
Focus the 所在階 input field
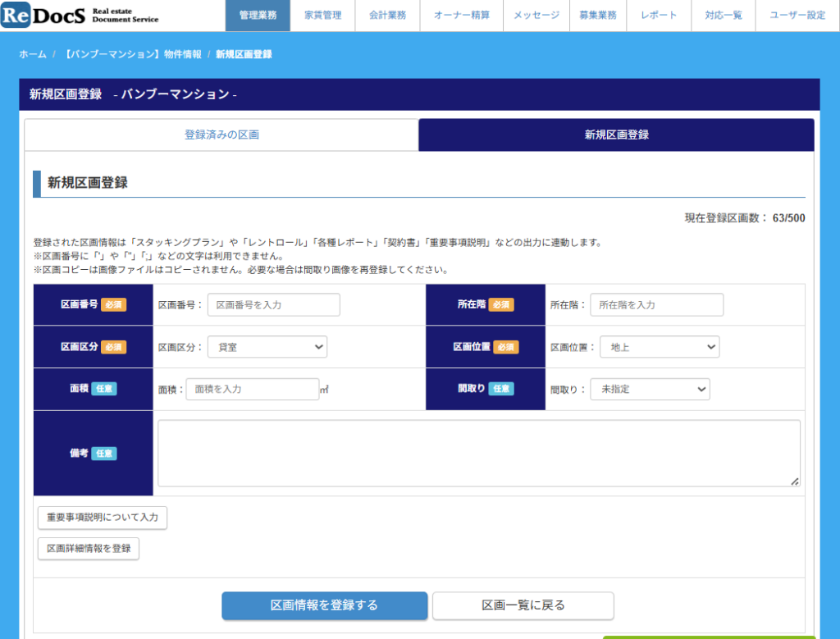pos(656,304)
